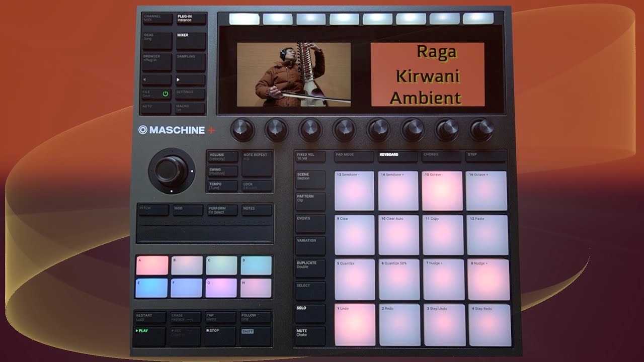Viewport: 644px width, 362px height.
Task: Click the right page arrow button
Action: pyautogui.click(x=190, y=80)
